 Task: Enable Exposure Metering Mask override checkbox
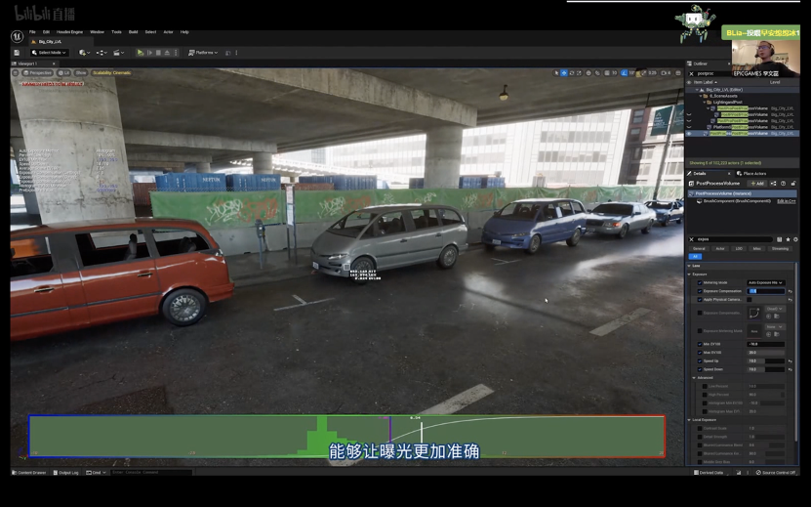point(700,331)
